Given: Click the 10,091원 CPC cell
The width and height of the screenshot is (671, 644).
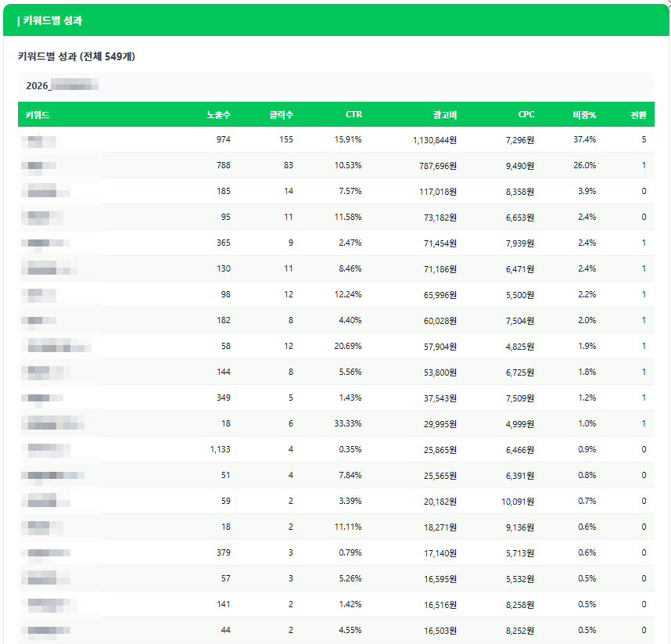Looking at the screenshot, I should [x=518, y=502].
